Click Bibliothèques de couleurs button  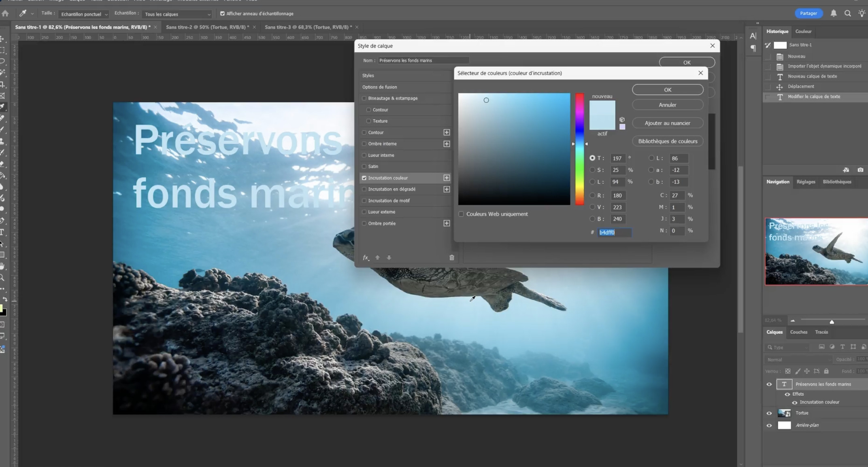[667, 141]
